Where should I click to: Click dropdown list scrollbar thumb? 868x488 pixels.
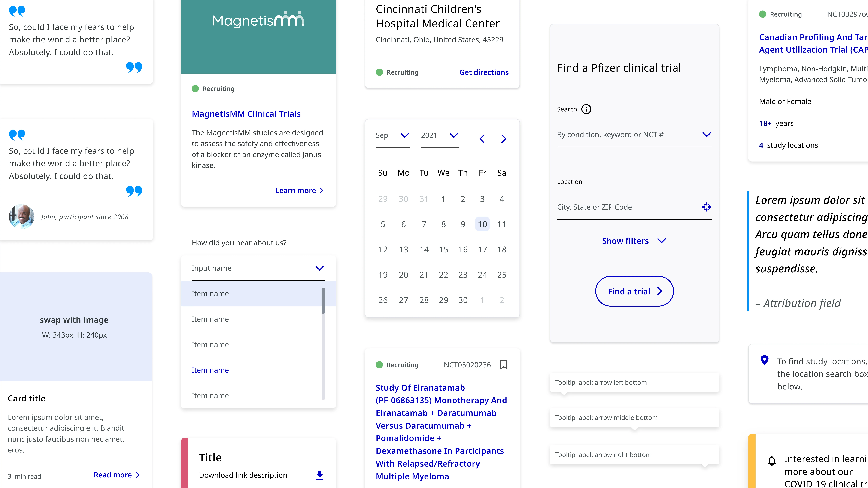coord(323,300)
